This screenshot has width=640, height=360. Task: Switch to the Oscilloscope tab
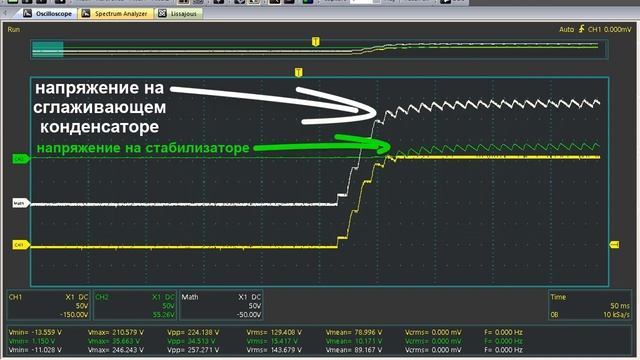(47, 13)
